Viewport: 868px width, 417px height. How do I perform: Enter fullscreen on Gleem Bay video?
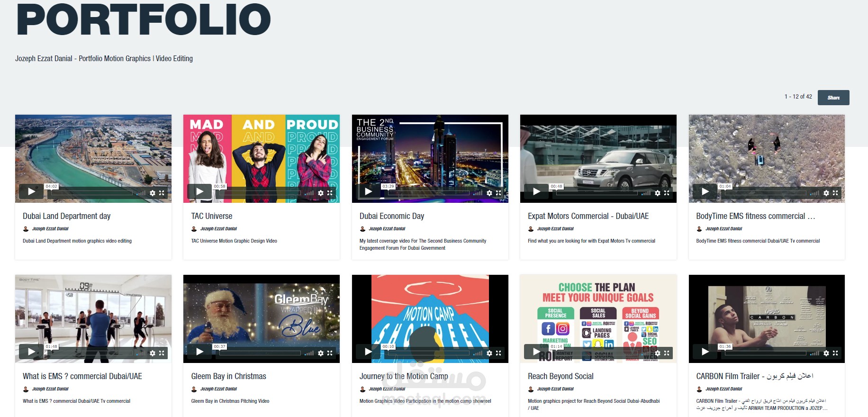click(x=330, y=353)
